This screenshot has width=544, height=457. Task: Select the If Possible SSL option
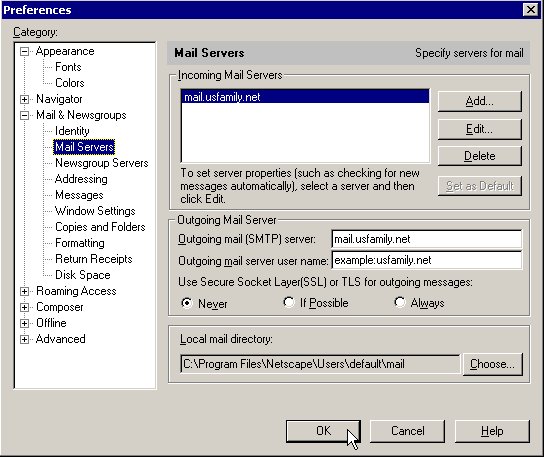pos(288,302)
